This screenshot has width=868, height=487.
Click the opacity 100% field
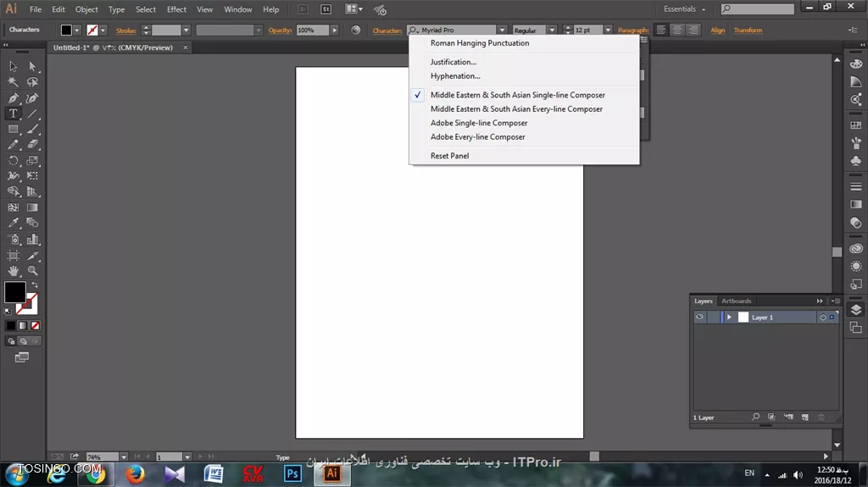(x=312, y=30)
